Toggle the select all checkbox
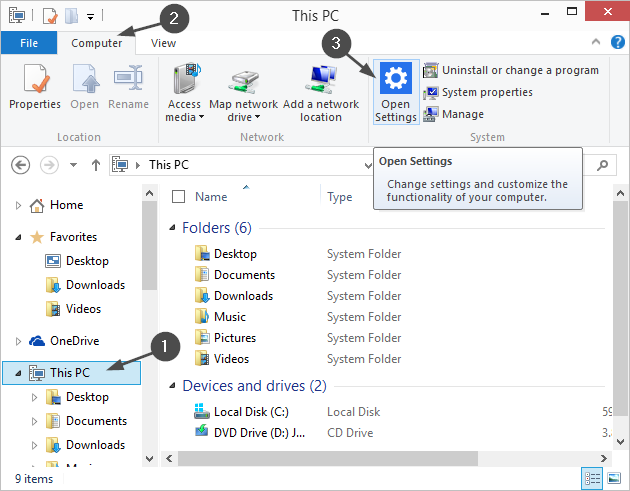The height and width of the screenshot is (491, 630). (x=178, y=197)
